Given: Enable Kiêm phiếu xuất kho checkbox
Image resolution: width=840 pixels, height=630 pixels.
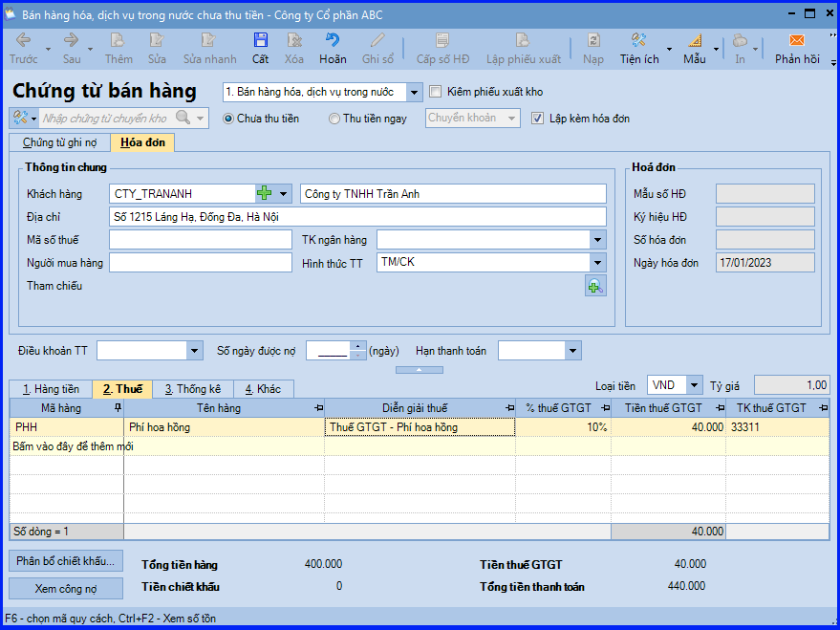Looking at the screenshot, I should click(436, 92).
